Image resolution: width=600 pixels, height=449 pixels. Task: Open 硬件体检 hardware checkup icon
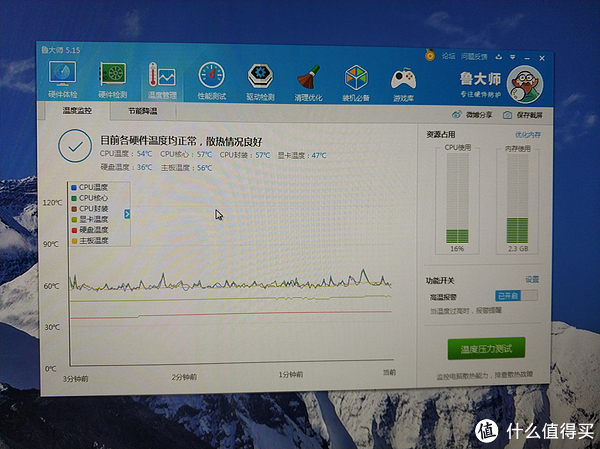tap(62, 79)
